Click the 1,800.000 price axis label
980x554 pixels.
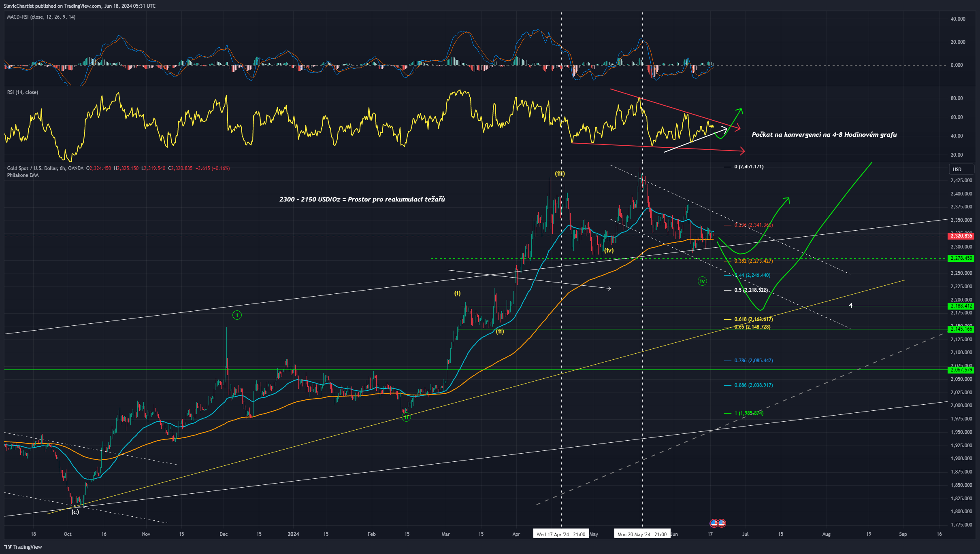coord(961,512)
